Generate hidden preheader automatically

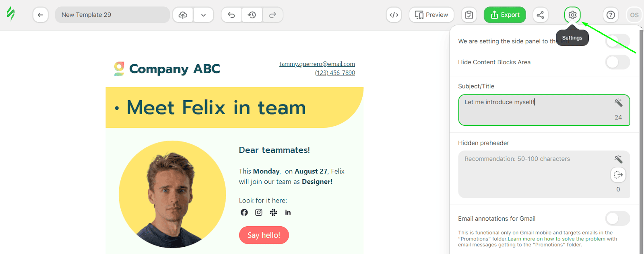618,174
